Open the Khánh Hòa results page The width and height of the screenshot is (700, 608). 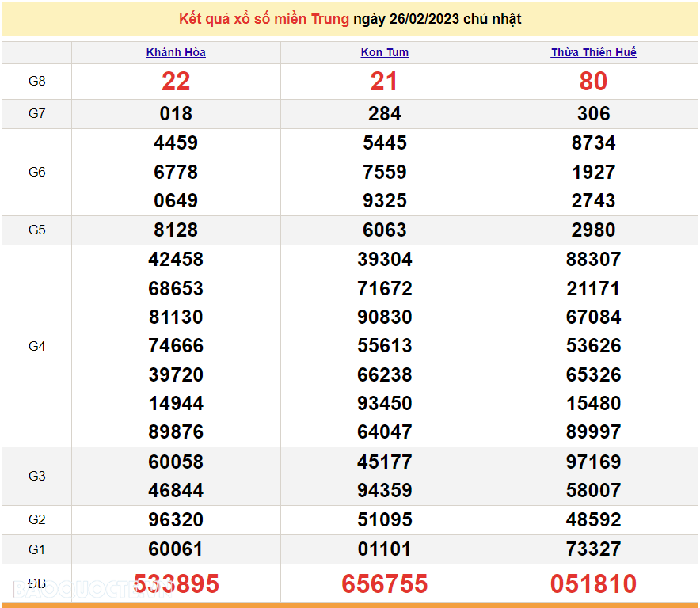176,52
